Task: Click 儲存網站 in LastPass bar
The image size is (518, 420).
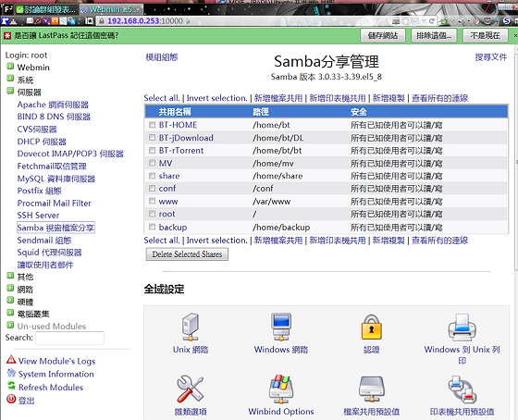Action: click(383, 35)
